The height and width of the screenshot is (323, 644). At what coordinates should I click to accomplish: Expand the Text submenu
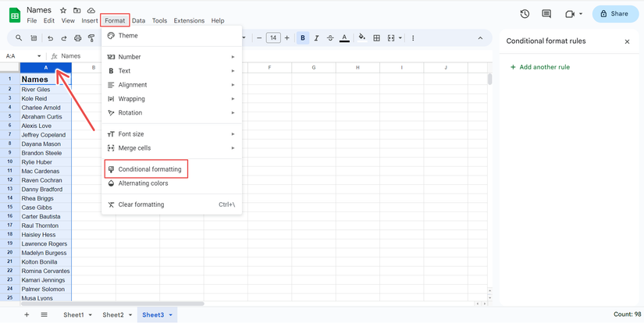tap(172, 71)
